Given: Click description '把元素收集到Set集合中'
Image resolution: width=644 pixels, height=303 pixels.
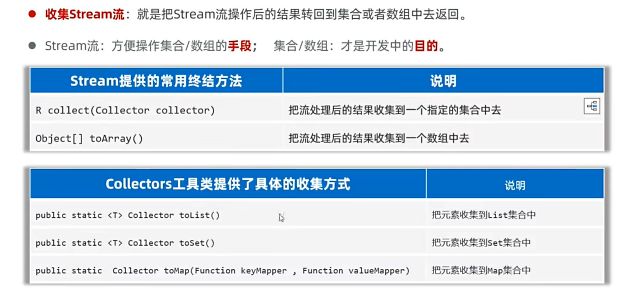Looking at the screenshot, I should coord(481,242).
